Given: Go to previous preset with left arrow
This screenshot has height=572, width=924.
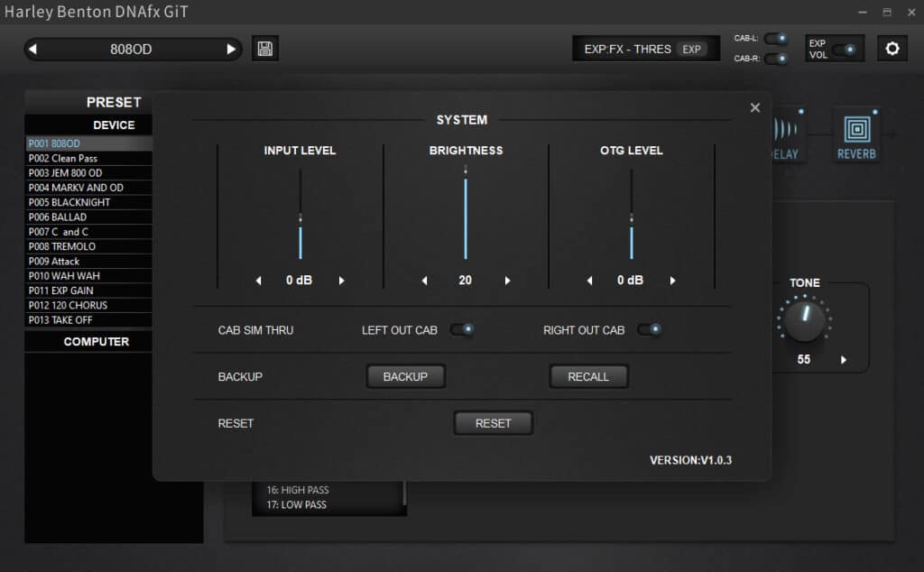Looking at the screenshot, I should (33, 49).
